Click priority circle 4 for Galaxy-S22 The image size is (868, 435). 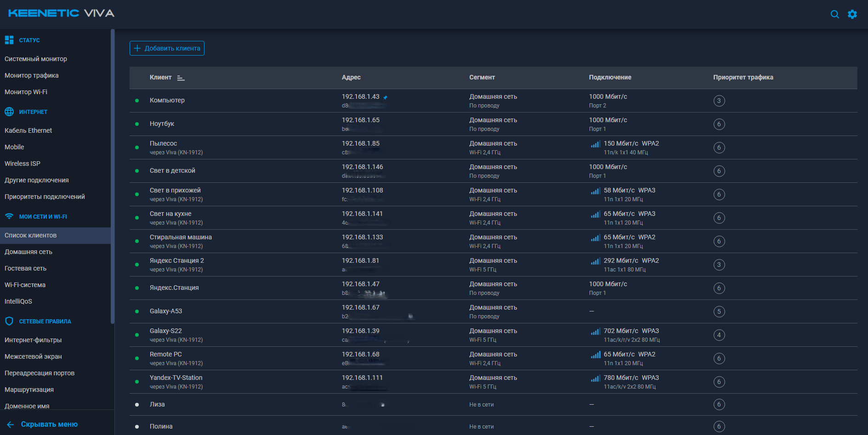(x=719, y=335)
